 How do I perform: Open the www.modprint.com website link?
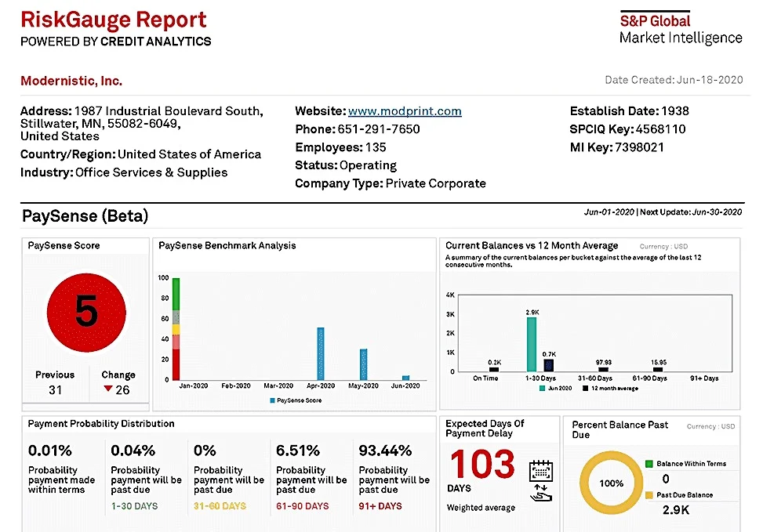tap(405, 111)
